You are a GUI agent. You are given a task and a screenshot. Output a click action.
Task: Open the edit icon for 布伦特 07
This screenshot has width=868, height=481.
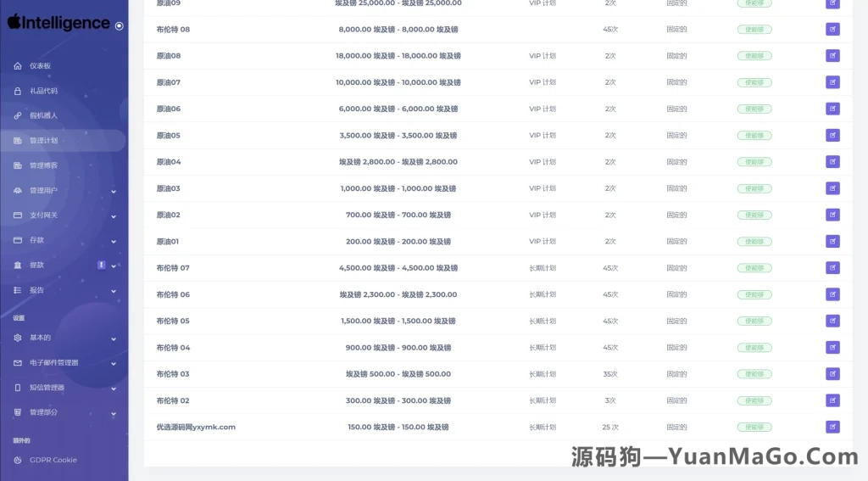click(x=832, y=268)
